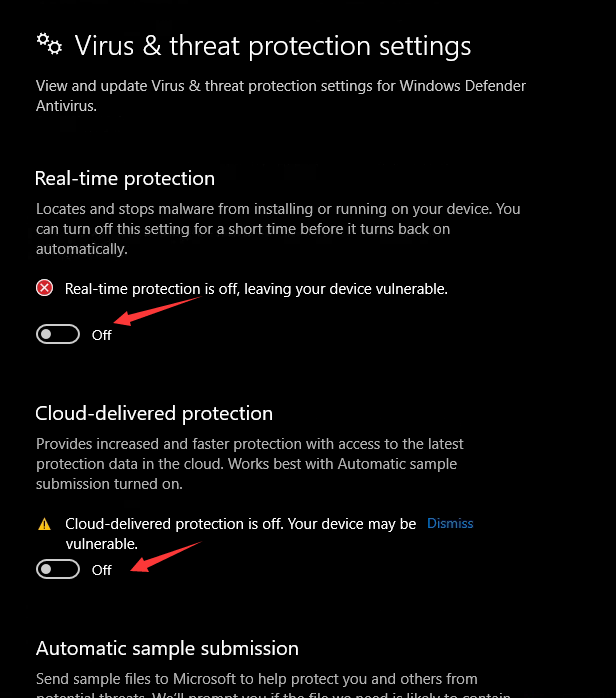Screen dimensions: 616x698
Task: Click the "View and update" subtitle under the title
Action: click(x=280, y=96)
